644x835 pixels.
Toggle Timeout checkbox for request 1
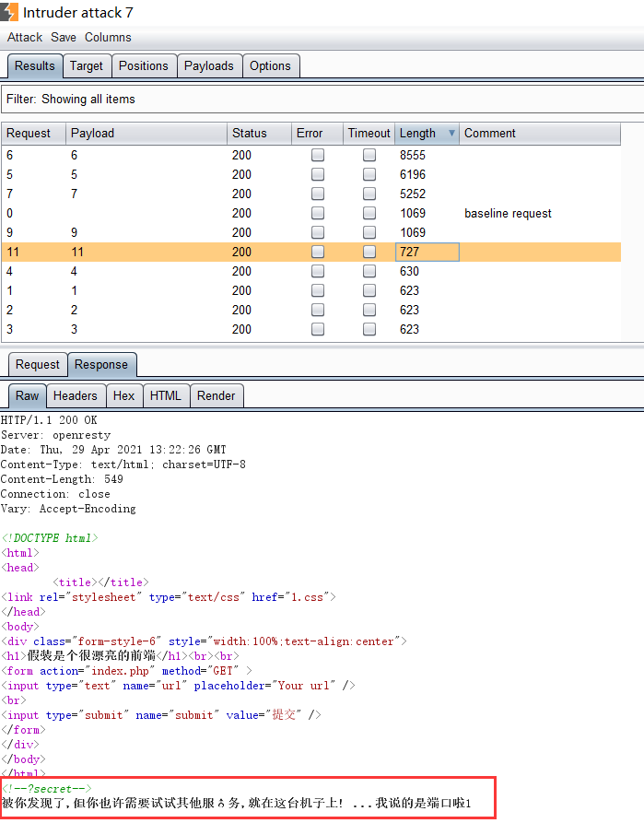click(x=369, y=290)
